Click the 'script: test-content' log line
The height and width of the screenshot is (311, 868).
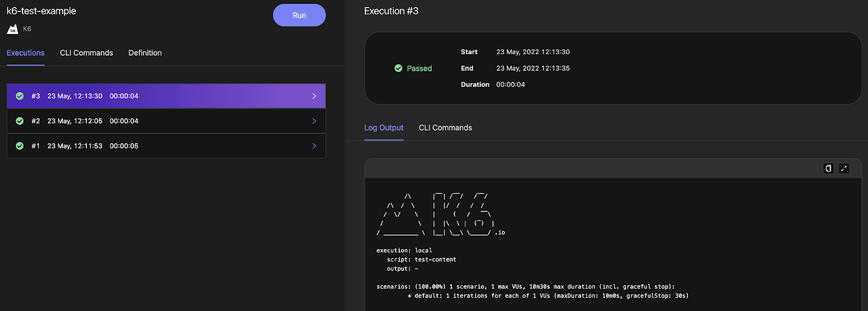422,260
